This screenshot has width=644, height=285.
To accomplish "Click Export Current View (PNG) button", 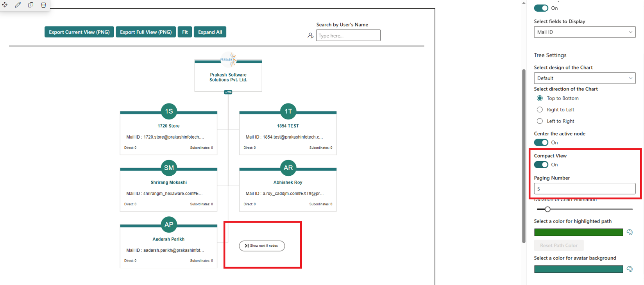I will coord(79,32).
